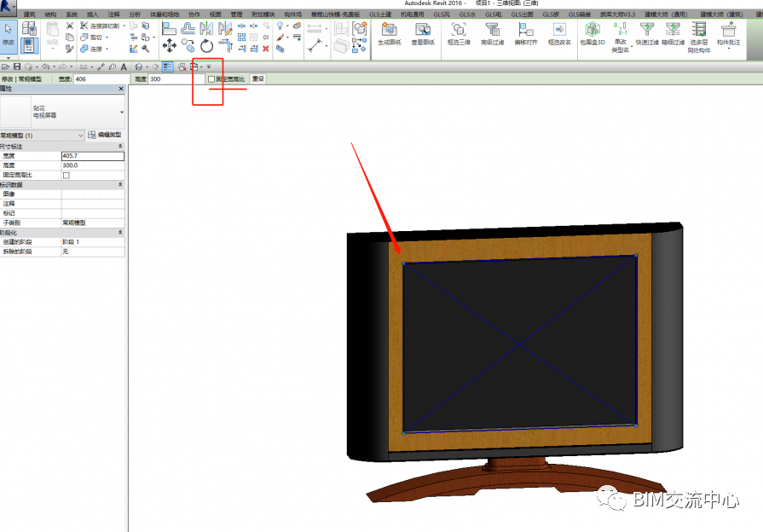Collapse the 阶段化 section

[x=120, y=232]
